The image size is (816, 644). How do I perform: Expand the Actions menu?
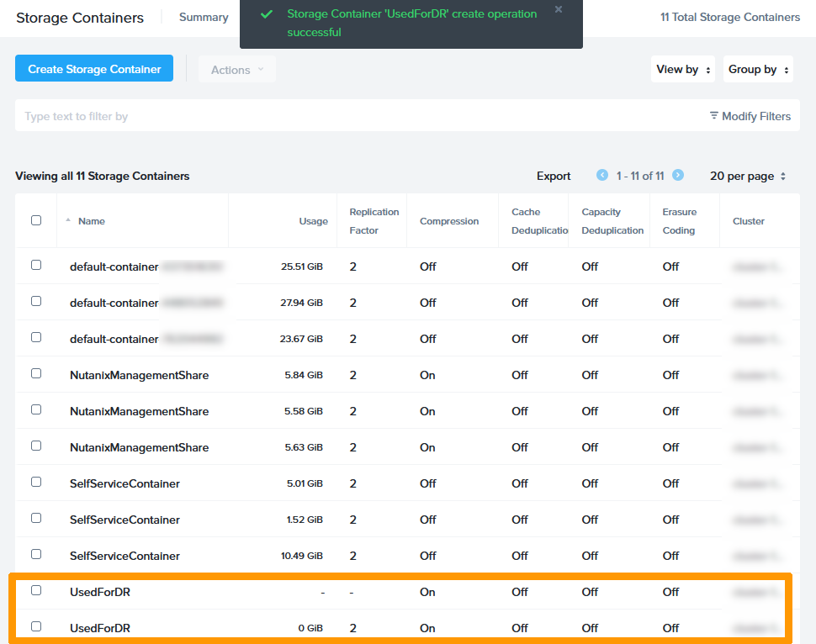[x=236, y=70]
